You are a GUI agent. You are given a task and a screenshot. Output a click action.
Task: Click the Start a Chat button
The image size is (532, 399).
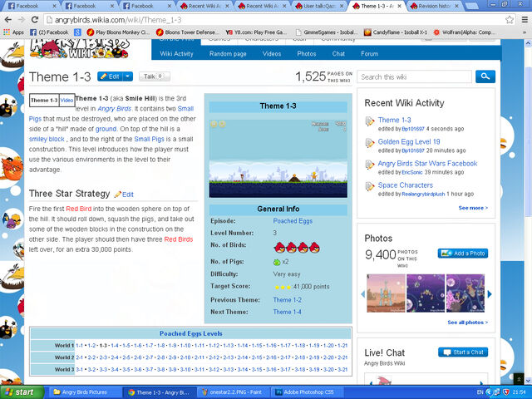pos(463,352)
